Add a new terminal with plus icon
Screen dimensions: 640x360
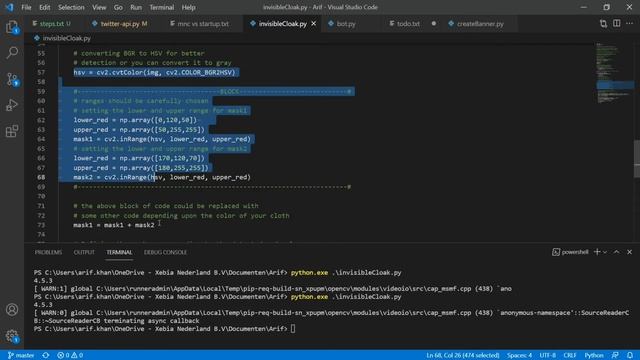[597, 252]
